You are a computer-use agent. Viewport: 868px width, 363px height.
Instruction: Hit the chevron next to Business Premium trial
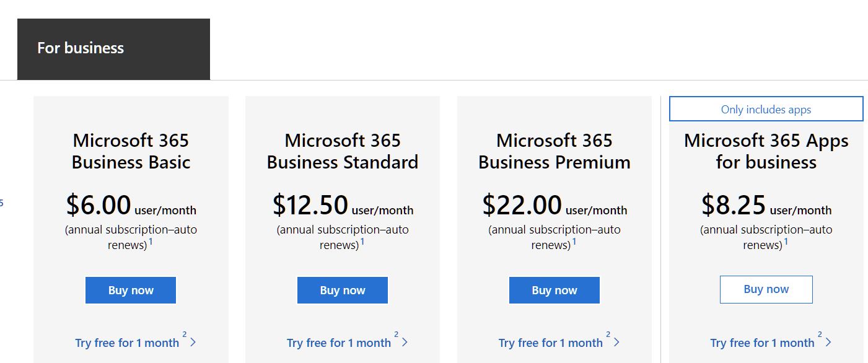(617, 342)
